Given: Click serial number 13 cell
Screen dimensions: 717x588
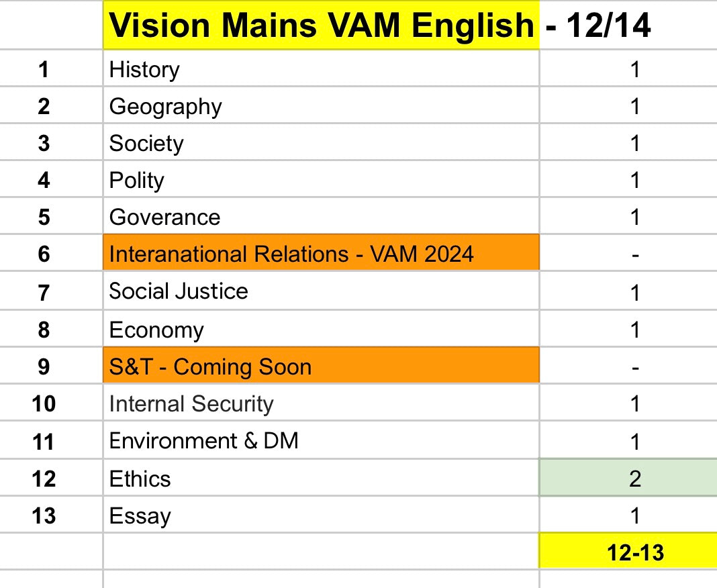Looking at the screenshot, I should 44,516.
